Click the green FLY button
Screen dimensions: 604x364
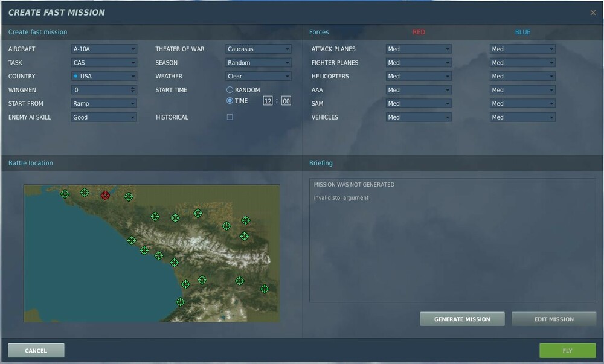(x=567, y=351)
